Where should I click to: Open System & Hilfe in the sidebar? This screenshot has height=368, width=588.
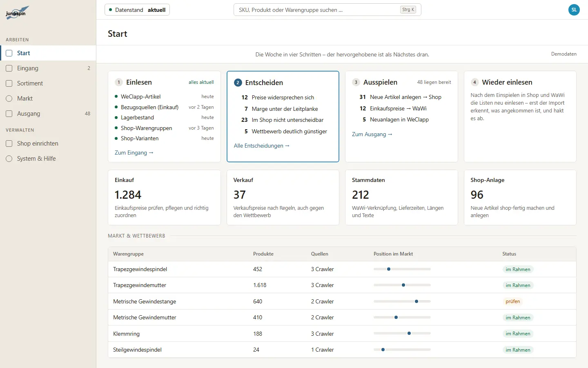(48, 159)
